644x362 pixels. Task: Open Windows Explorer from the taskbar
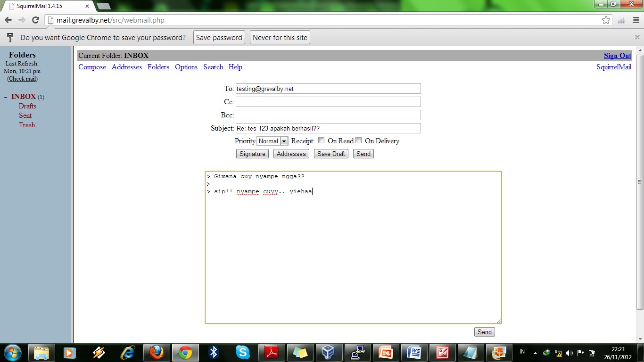41,352
